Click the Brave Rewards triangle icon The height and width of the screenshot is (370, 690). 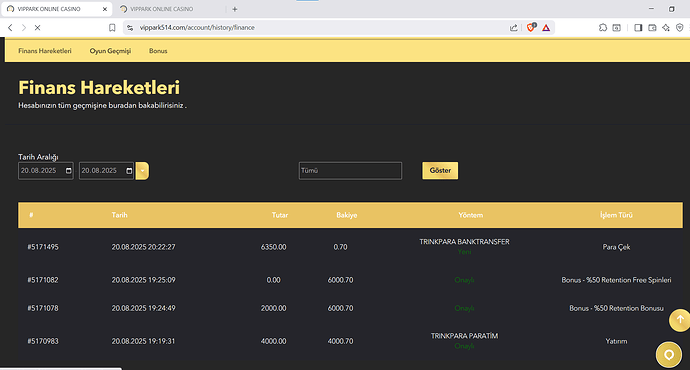(546, 28)
